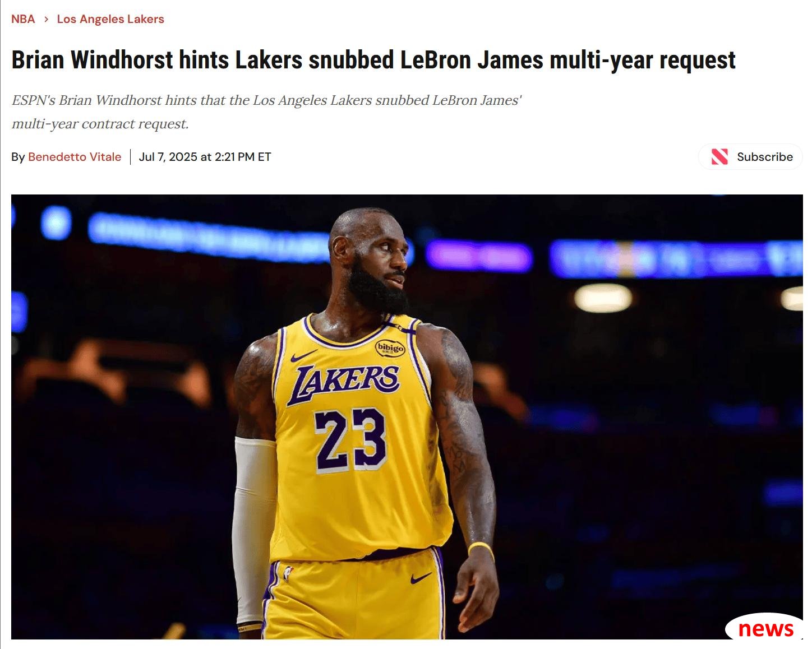Open the NBA breadcrumb link
The height and width of the screenshot is (649, 812).
[23, 19]
